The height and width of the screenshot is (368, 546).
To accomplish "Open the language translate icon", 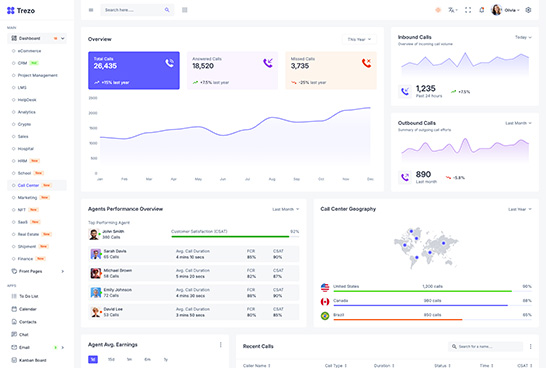I will pos(452,10).
